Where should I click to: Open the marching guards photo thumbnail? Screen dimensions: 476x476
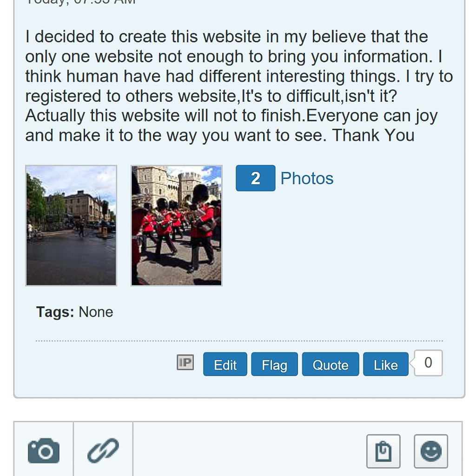click(x=177, y=225)
